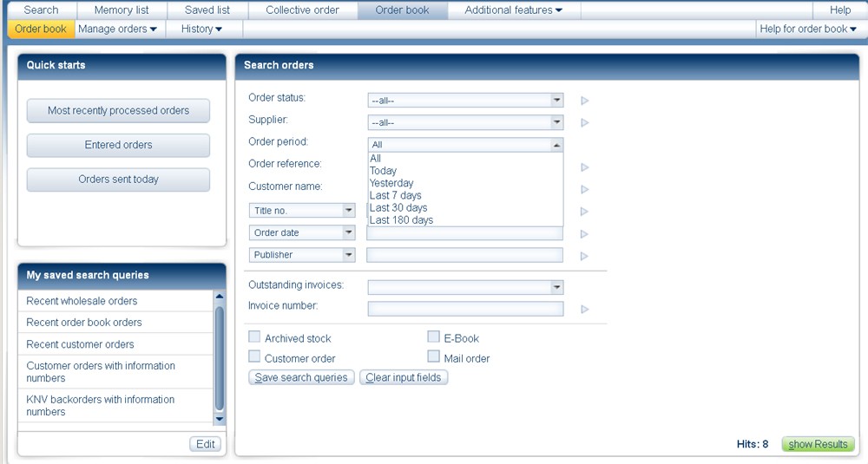868x464 pixels.
Task: Select Last 30 days from period list
Action: pyautogui.click(x=398, y=208)
